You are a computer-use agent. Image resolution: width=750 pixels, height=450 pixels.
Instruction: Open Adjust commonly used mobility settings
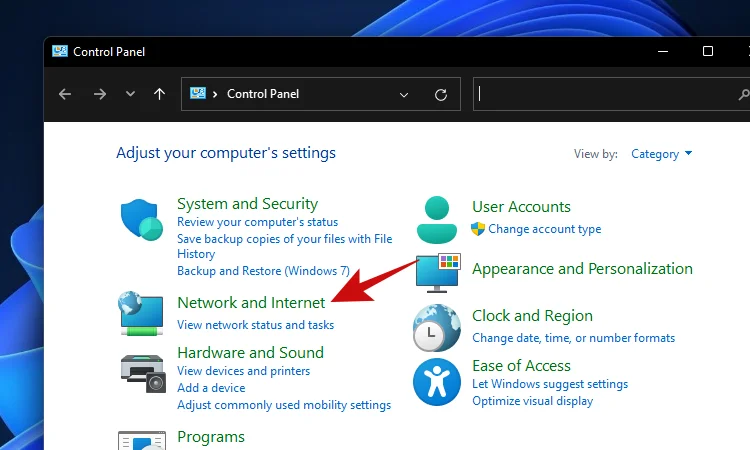pos(284,405)
